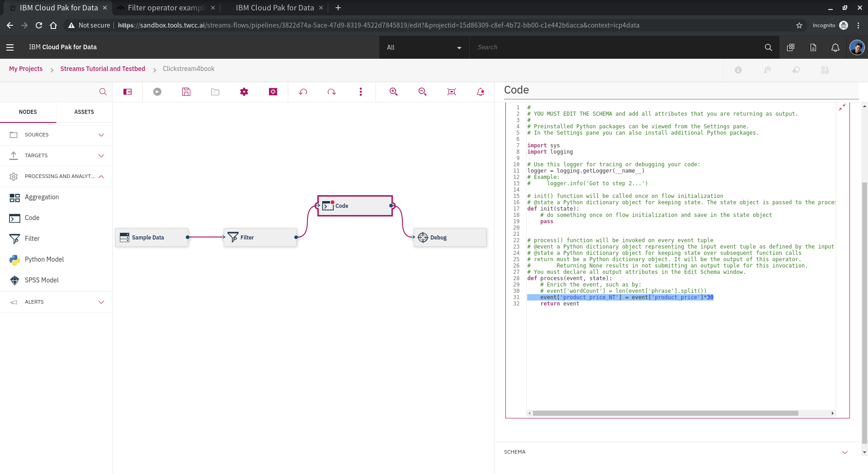Open the user profile avatar
The image size is (868, 474).
click(x=857, y=47)
